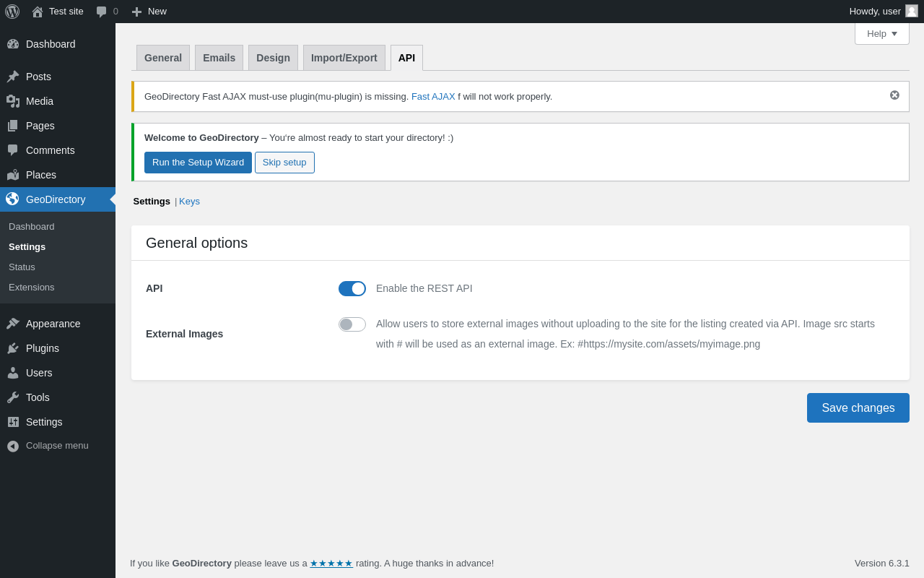Viewport: 924px width, 578px height.
Task: Open the comments bubble icon in admin bar
Action: [x=101, y=12]
